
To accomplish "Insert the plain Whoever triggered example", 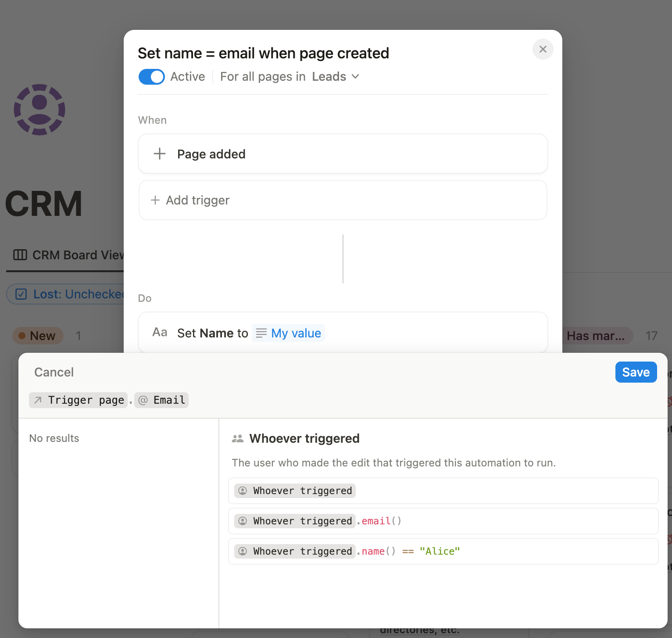I will click(443, 491).
